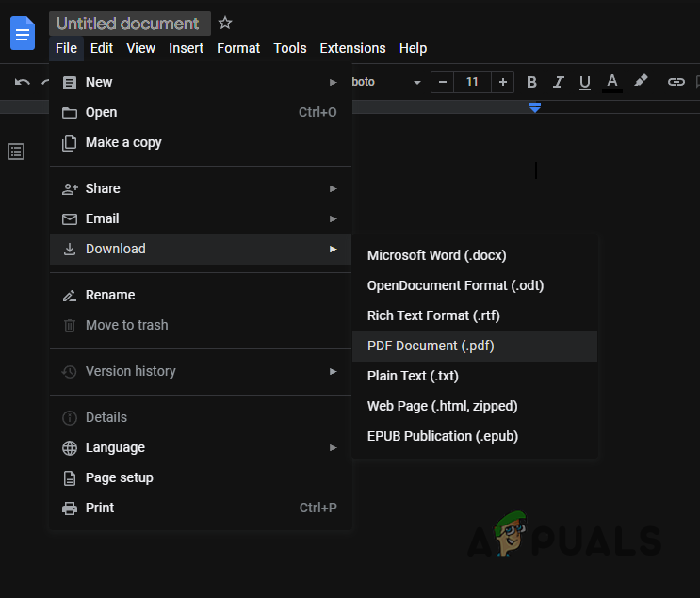Click the New document icon in menu
The image size is (700, 598).
[x=69, y=83]
